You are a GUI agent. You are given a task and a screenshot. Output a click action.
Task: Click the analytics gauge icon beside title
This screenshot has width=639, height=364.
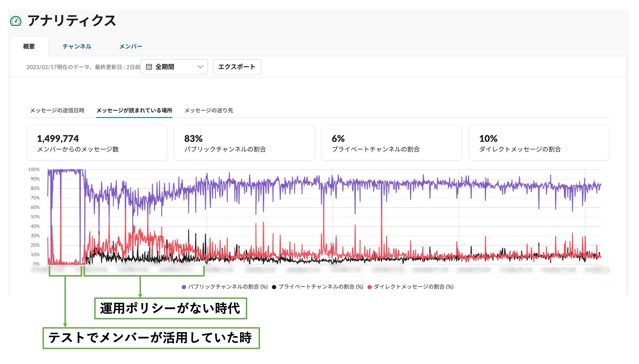(x=16, y=21)
